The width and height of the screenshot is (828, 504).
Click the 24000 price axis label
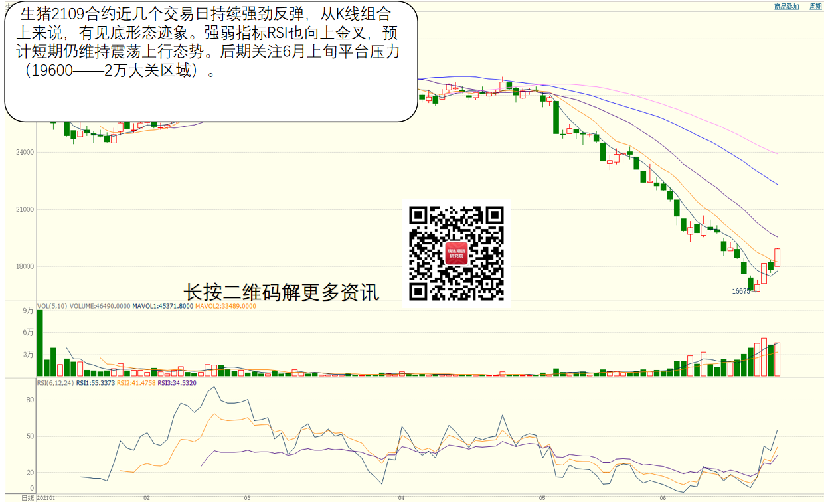[26, 153]
